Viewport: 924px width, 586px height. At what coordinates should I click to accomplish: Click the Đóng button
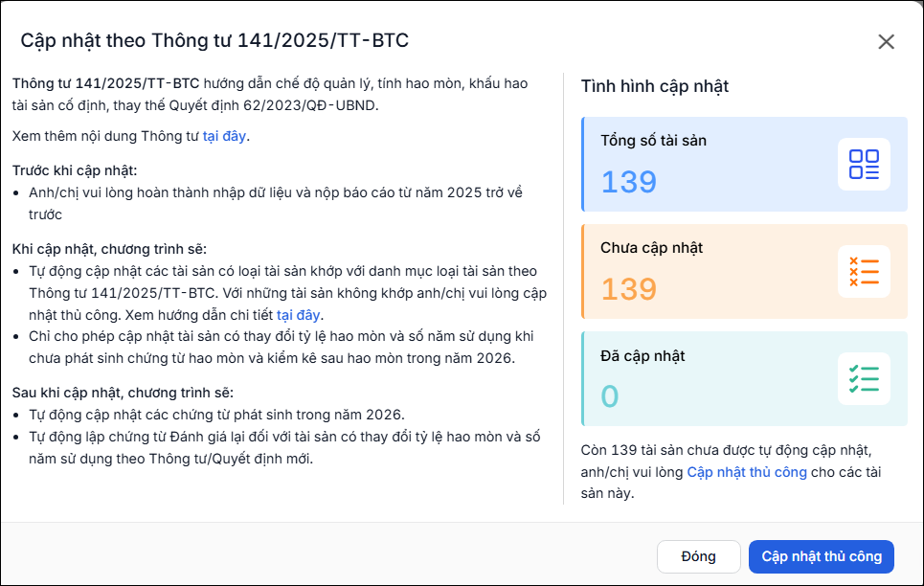698,556
